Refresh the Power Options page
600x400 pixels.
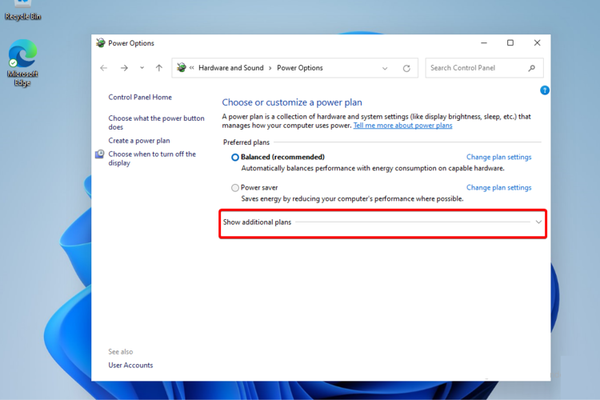(x=406, y=68)
